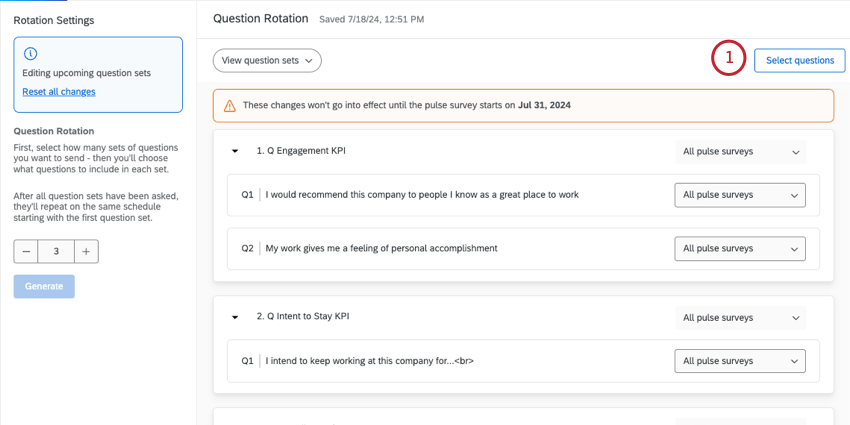Open Q Intent to Stay KPI dropdown
The width and height of the screenshot is (850, 425).
pos(741,318)
